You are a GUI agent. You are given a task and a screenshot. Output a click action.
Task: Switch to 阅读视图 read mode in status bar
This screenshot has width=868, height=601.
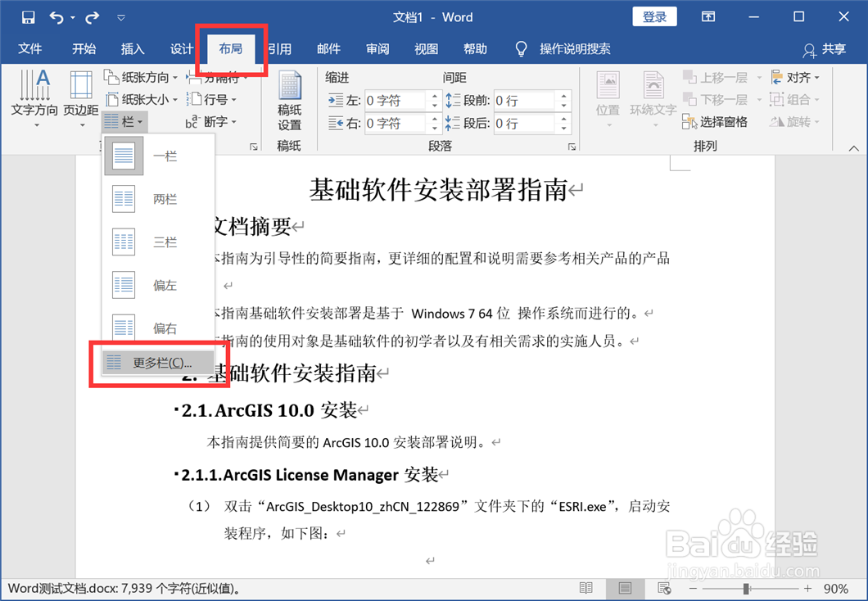[x=586, y=588]
